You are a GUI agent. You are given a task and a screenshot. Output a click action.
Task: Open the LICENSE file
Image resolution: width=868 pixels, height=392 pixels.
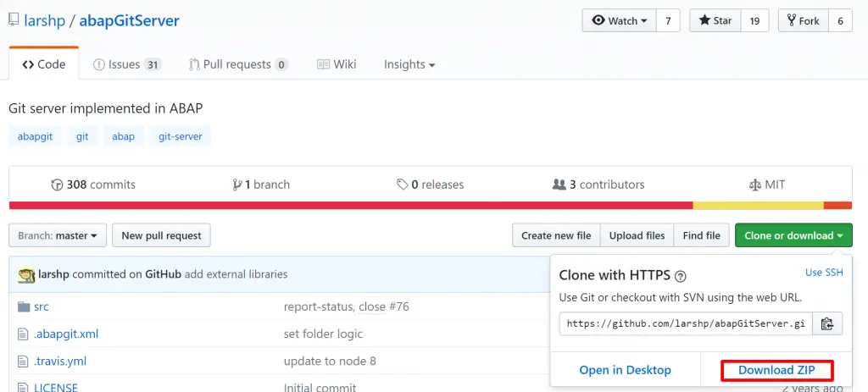(x=55, y=388)
